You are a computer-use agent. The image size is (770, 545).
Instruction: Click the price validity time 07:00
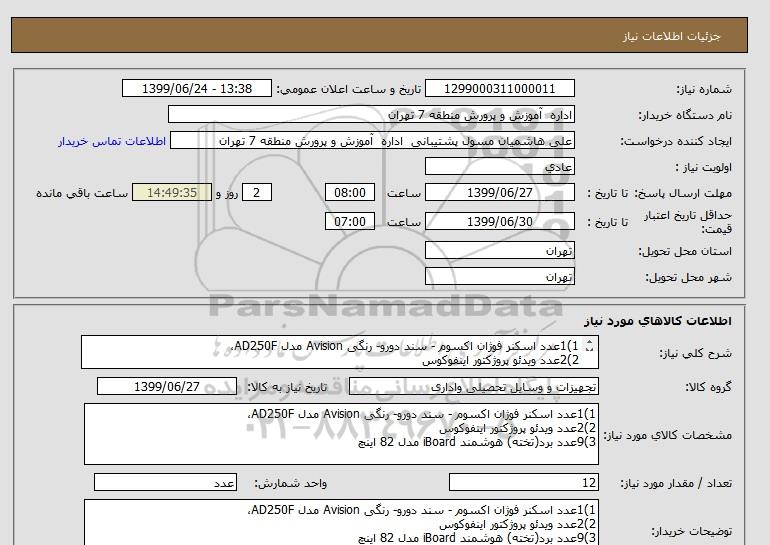[x=350, y=221]
